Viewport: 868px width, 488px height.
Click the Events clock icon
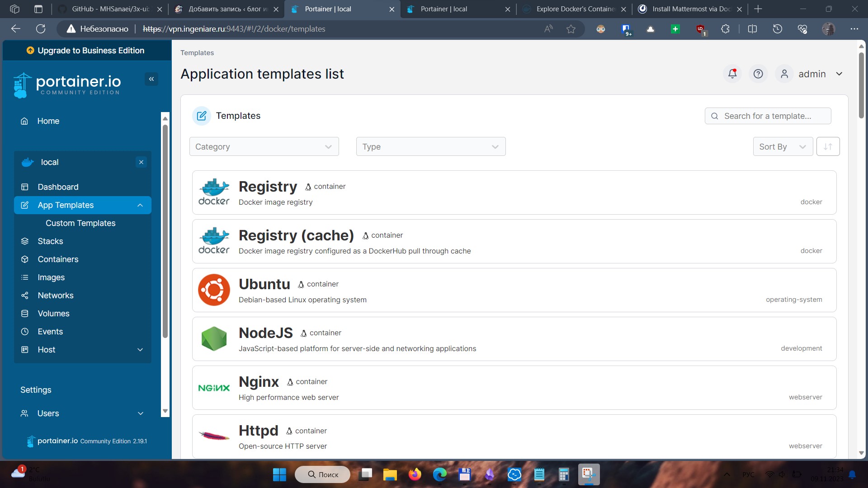25,332
